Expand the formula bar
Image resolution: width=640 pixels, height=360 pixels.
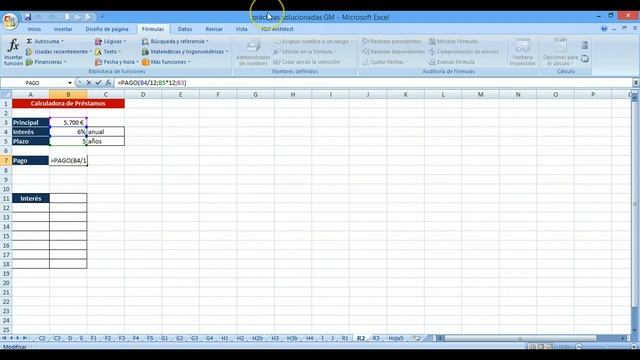tap(636, 83)
